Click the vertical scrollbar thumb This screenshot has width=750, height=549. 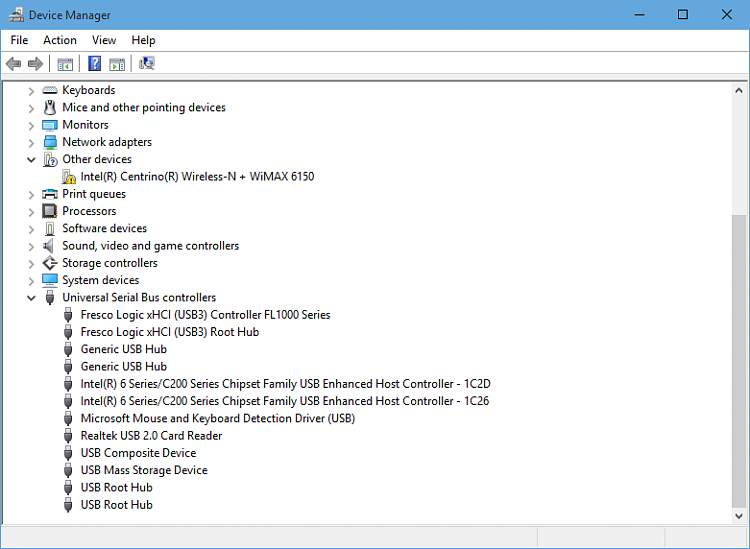739,362
